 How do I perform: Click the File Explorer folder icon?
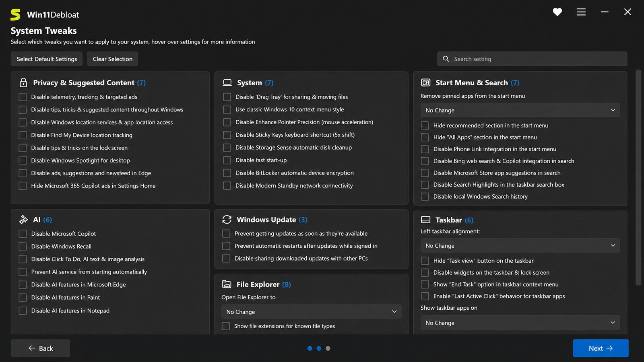[x=227, y=284]
